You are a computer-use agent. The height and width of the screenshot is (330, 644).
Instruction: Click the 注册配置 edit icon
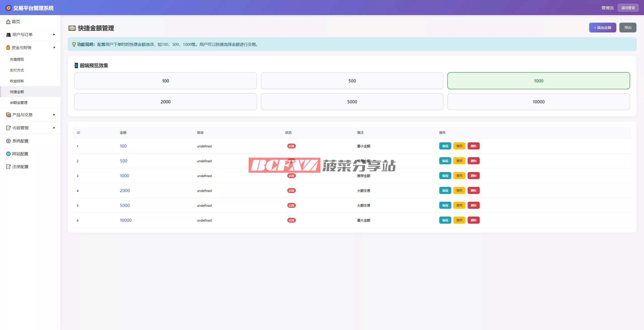click(x=9, y=167)
